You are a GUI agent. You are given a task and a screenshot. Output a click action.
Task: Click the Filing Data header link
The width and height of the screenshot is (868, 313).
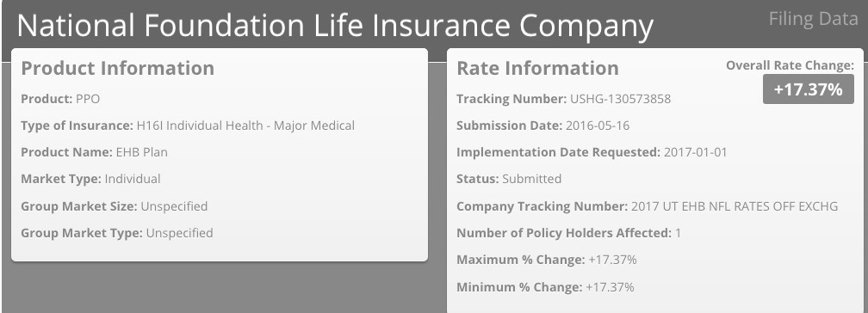pyautogui.click(x=813, y=20)
